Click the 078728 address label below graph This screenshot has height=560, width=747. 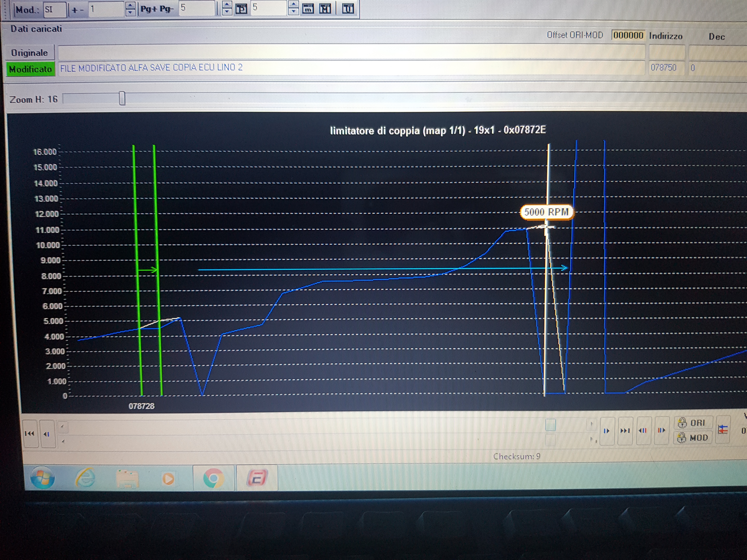click(x=142, y=406)
